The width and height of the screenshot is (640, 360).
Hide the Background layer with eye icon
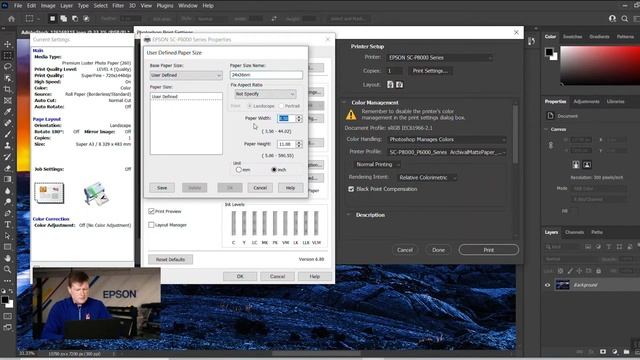pyautogui.click(x=548, y=285)
